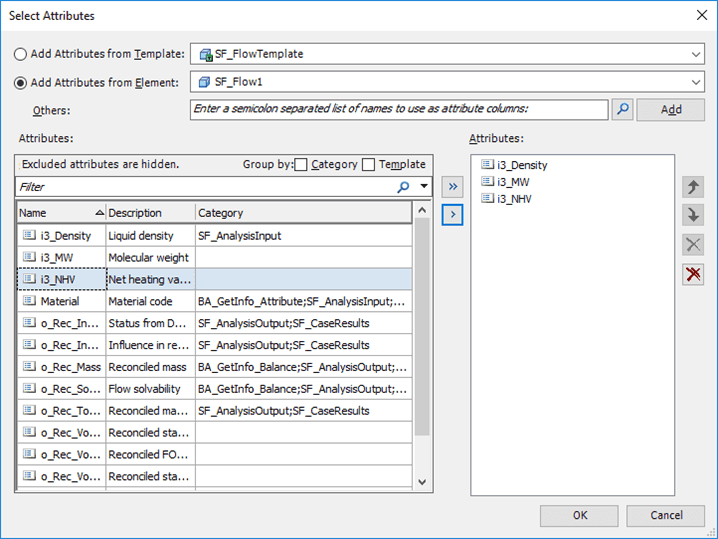The image size is (718, 539).
Task: Click the Material code description cell
Action: (151, 301)
